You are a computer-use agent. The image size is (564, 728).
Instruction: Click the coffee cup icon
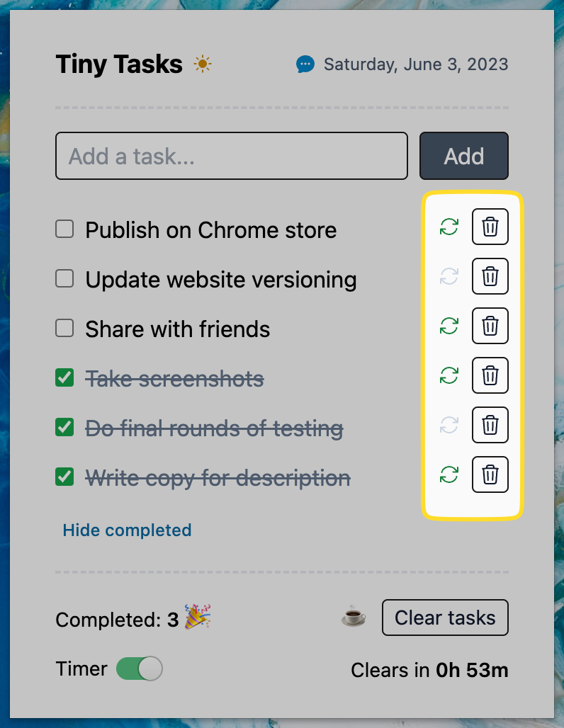(x=352, y=617)
